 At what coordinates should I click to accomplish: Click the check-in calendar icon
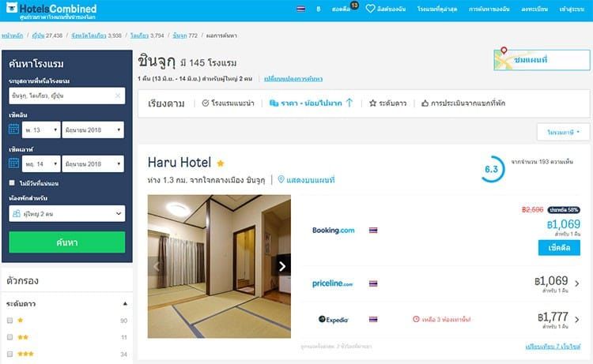click(13, 129)
